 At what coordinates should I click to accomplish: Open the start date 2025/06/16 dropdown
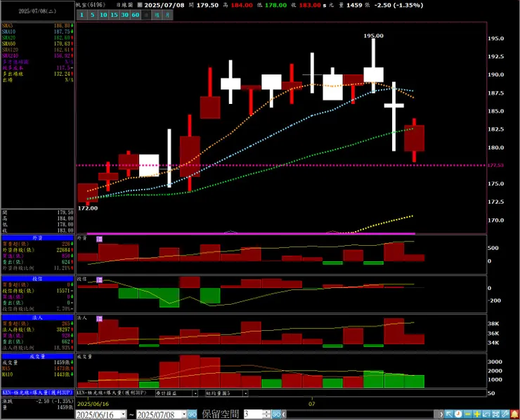(124, 414)
